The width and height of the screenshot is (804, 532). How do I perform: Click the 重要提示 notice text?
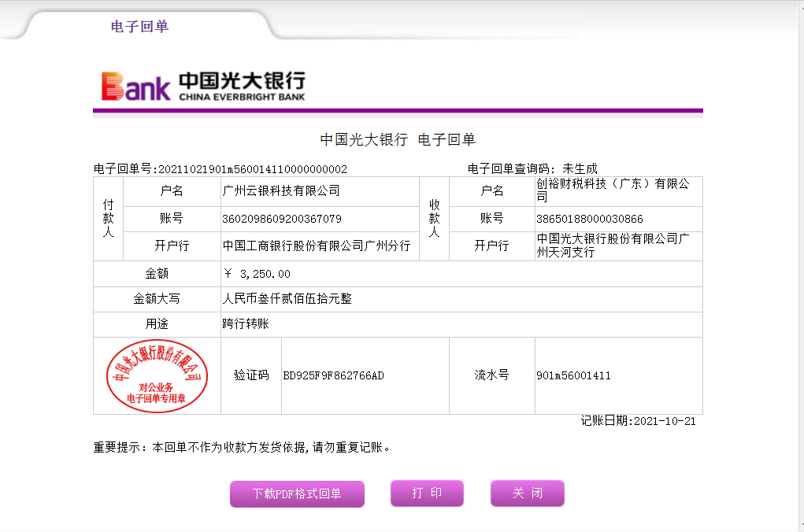pos(242,448)
